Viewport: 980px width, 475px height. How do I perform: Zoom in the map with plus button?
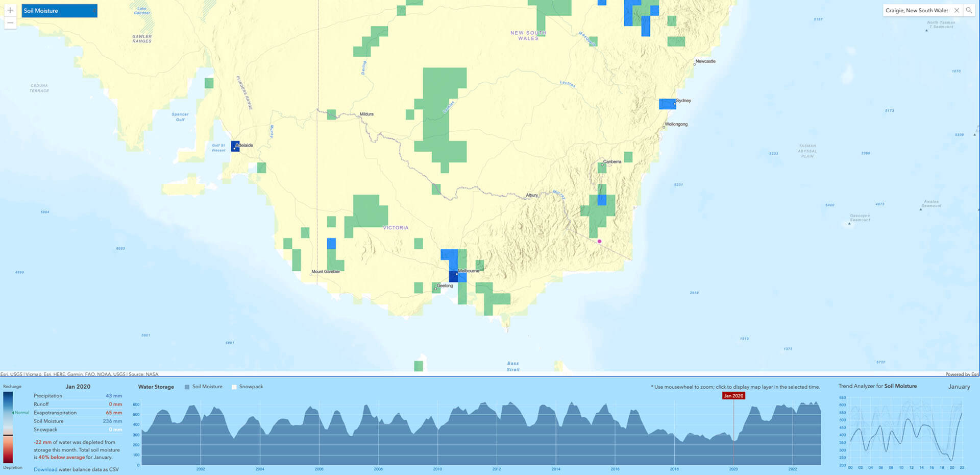pyautogui.click(x=10, y=10)
